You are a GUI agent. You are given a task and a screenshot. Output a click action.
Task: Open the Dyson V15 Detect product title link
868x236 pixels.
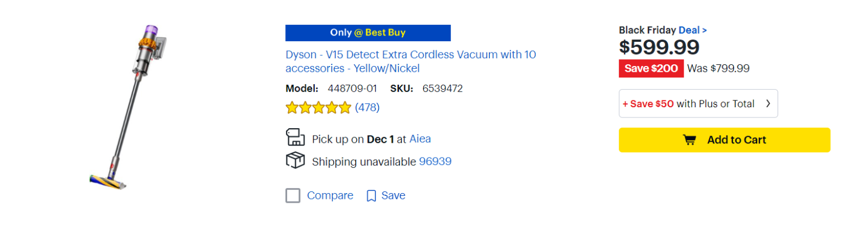tap(410, 62)
